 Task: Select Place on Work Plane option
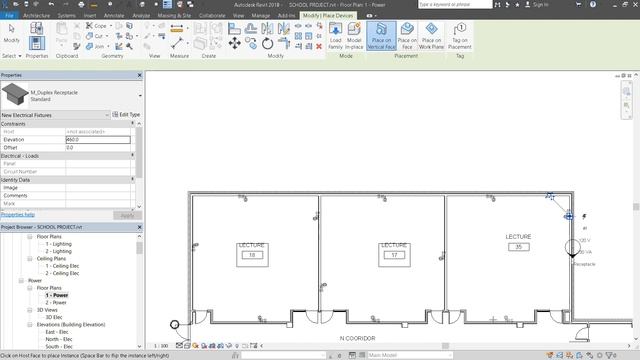click(x=431, y=36)
